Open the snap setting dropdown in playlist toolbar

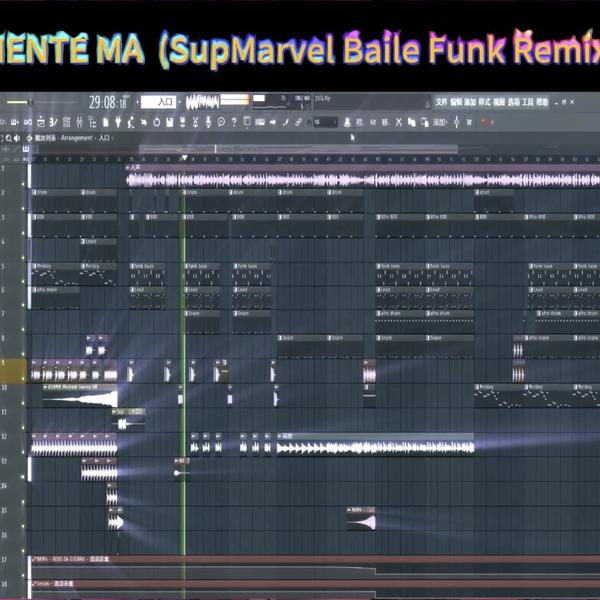tap(325, 122)
